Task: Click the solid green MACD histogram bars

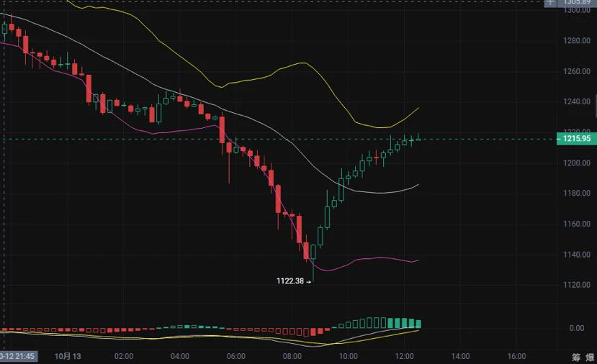Action: (x=404, y=323)
